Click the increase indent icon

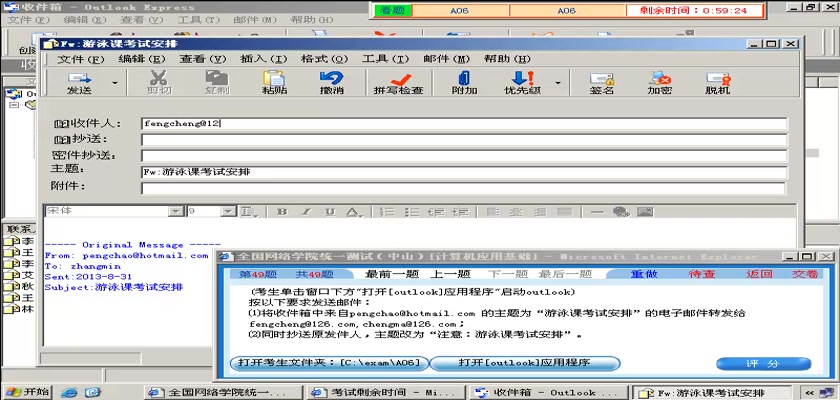(x=460, y=212)
